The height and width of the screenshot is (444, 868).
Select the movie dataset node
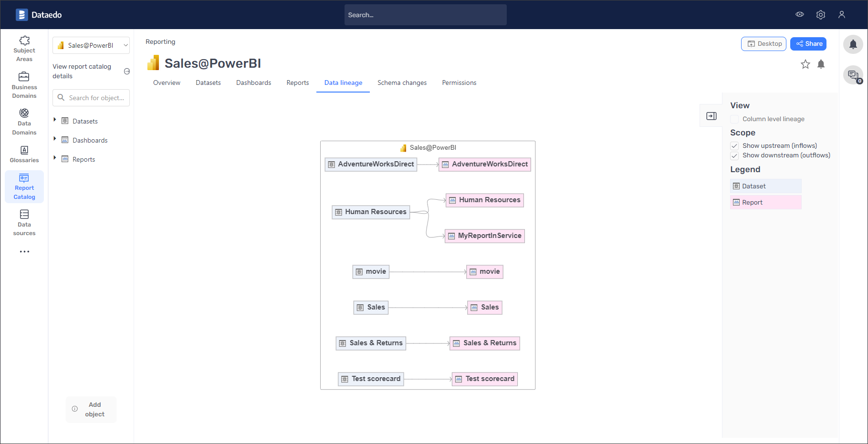pos(371,272)
